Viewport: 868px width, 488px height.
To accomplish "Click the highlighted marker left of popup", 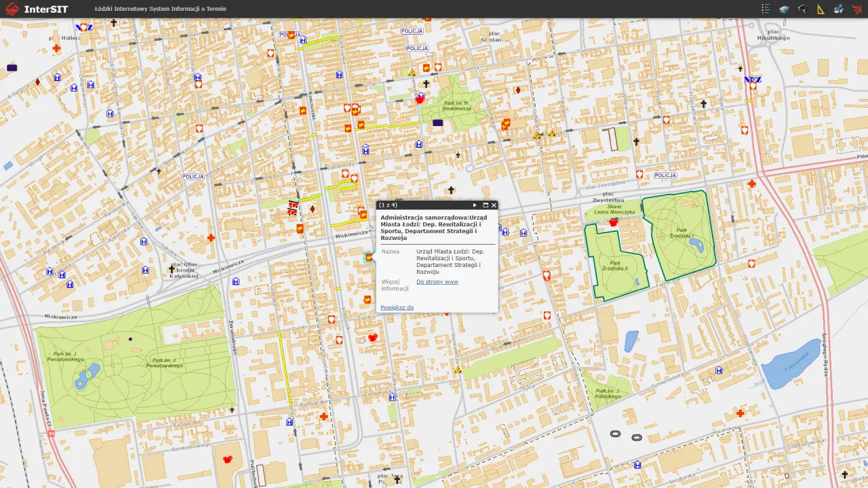I will [x=369, y=257].
